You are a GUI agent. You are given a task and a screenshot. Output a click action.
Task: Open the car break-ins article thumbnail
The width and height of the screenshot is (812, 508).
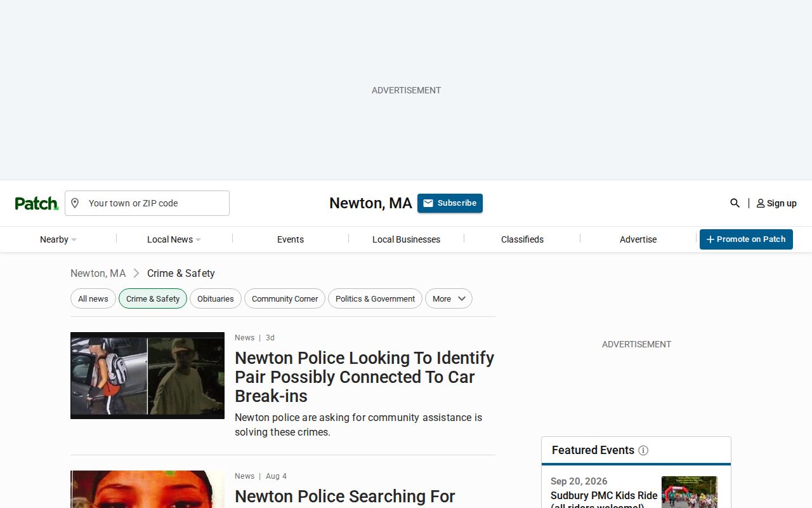147,375
